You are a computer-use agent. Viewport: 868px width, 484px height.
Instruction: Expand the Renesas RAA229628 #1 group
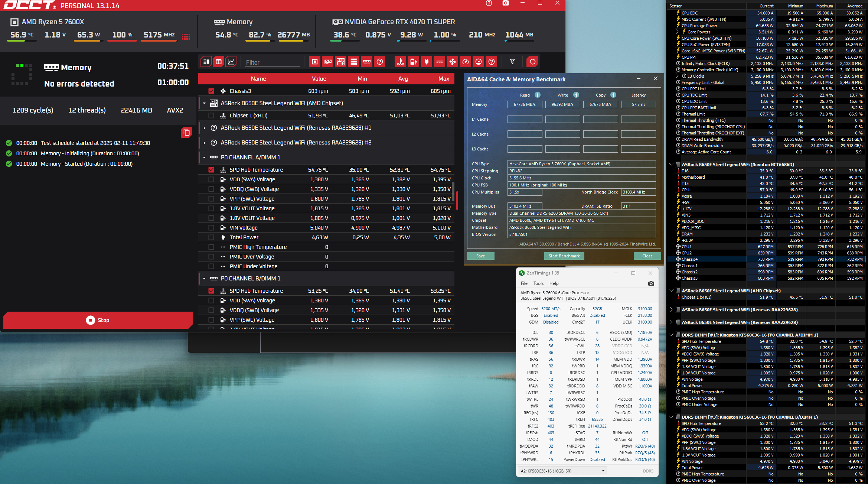pyautogui.click(x=204, y=128)
